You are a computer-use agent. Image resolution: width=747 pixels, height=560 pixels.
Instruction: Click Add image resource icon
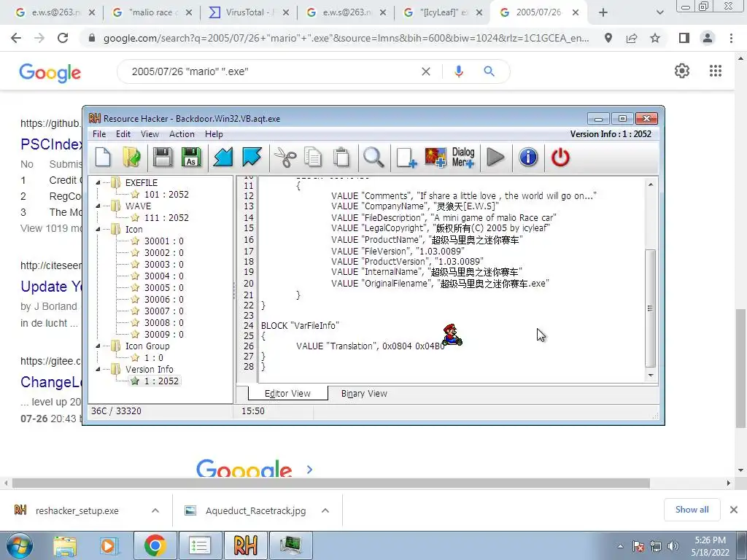[x=435, y=157]
